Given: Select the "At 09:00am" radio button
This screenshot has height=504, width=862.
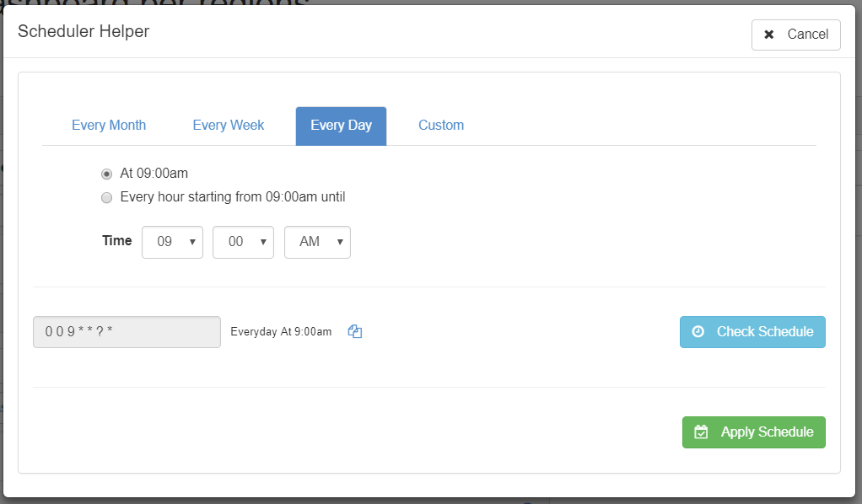Looking at the screenshot, I should (x=106, y=174).
